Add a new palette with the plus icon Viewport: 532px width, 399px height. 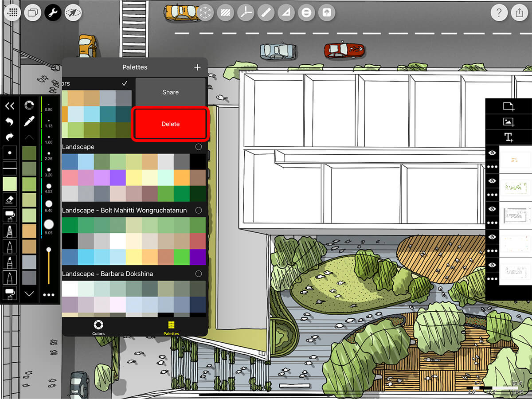point(197,67)
